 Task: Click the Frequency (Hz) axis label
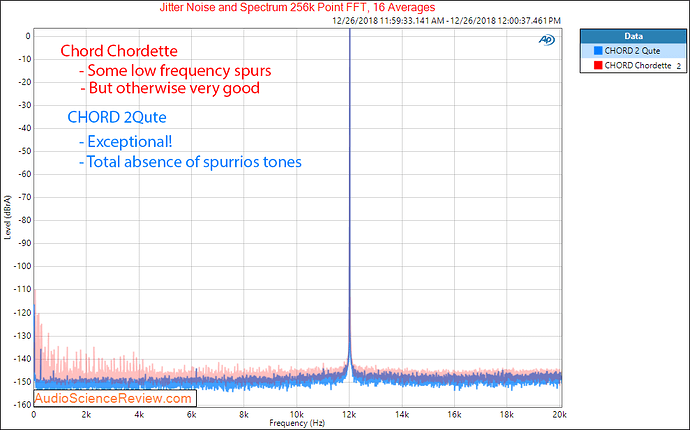click(297, 423)
